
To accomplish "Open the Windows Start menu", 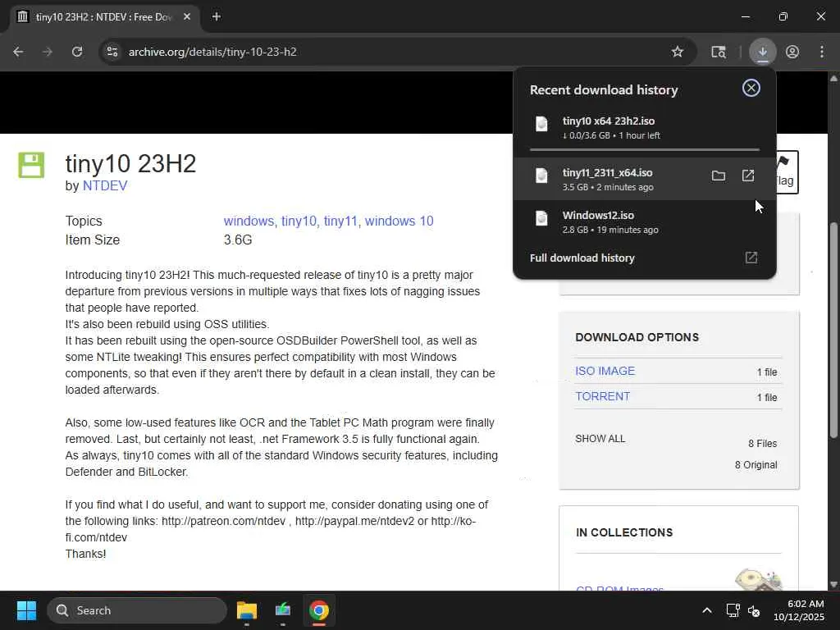I will pyautogui.click(x=26, y=610).
